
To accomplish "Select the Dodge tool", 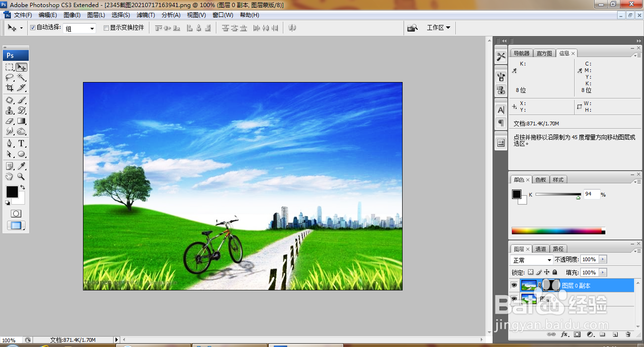I will point(22,132).
